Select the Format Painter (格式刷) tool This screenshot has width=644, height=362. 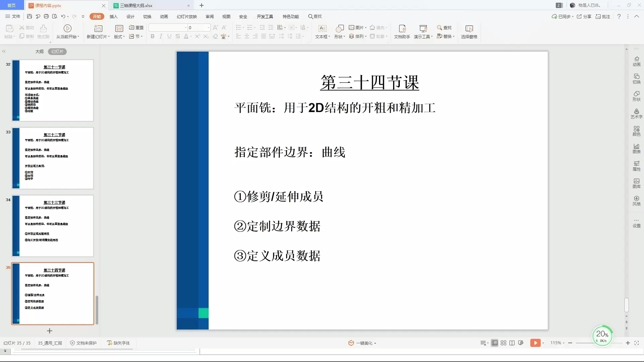[43, 32]
